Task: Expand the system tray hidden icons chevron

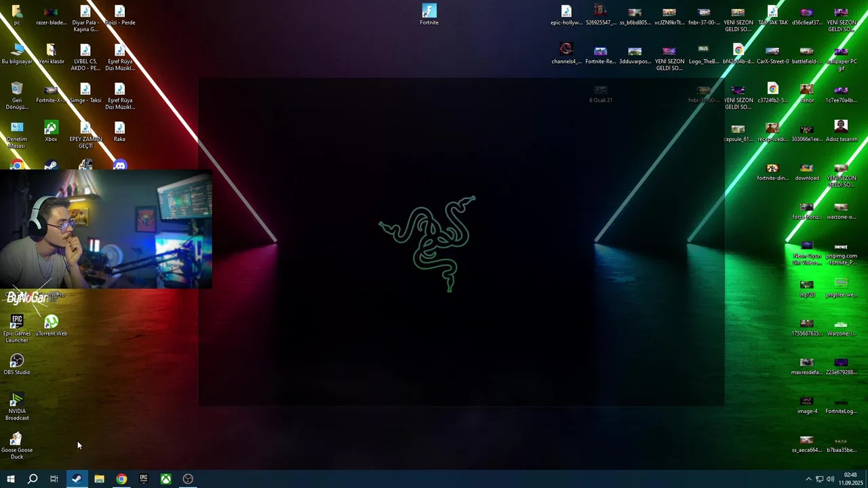Action: (x=808, y=479)
